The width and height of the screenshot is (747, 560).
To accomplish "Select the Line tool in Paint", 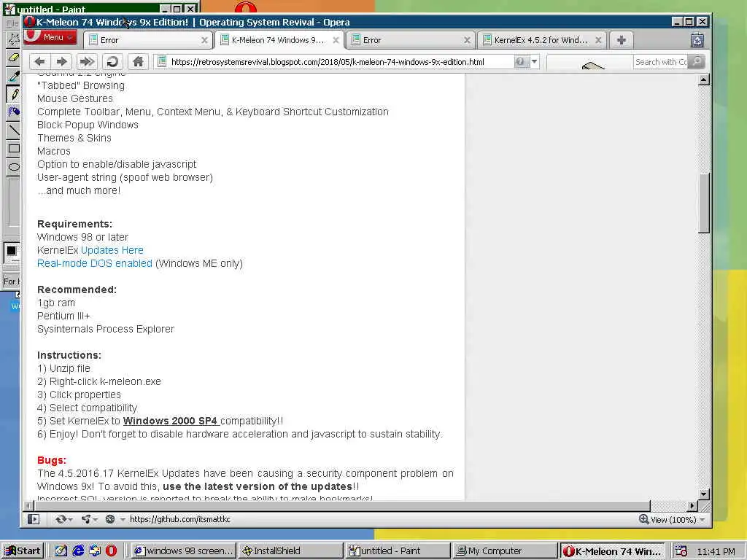I will 13,130.
